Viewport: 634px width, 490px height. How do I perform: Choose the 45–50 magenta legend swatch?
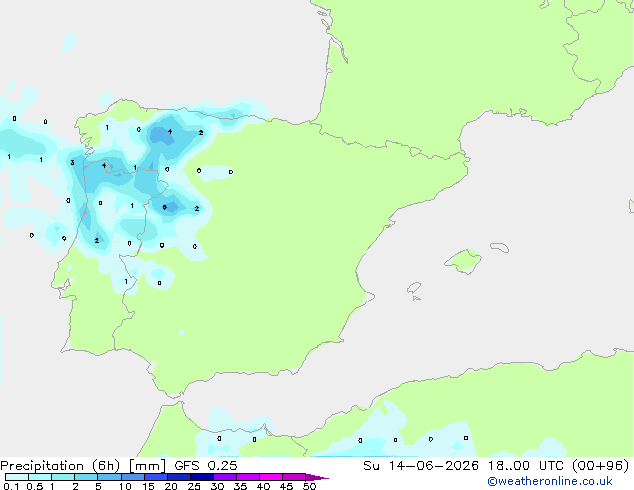point(294,477)
